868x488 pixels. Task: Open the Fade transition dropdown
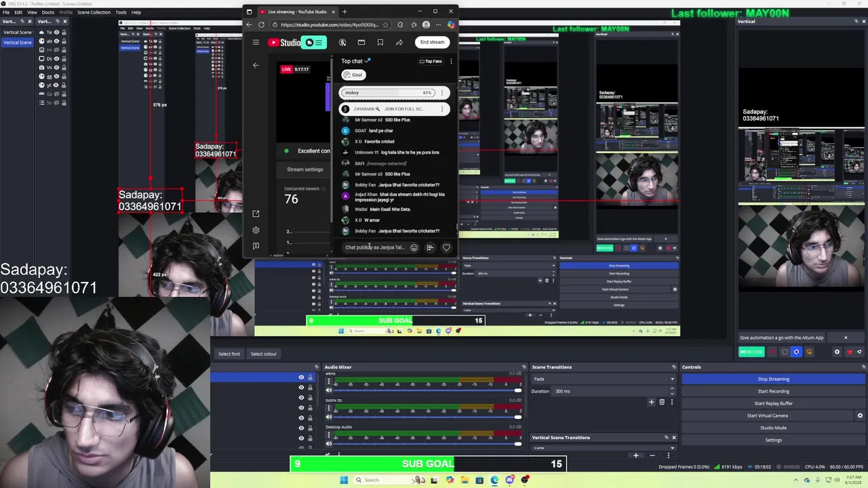(604, 379)
